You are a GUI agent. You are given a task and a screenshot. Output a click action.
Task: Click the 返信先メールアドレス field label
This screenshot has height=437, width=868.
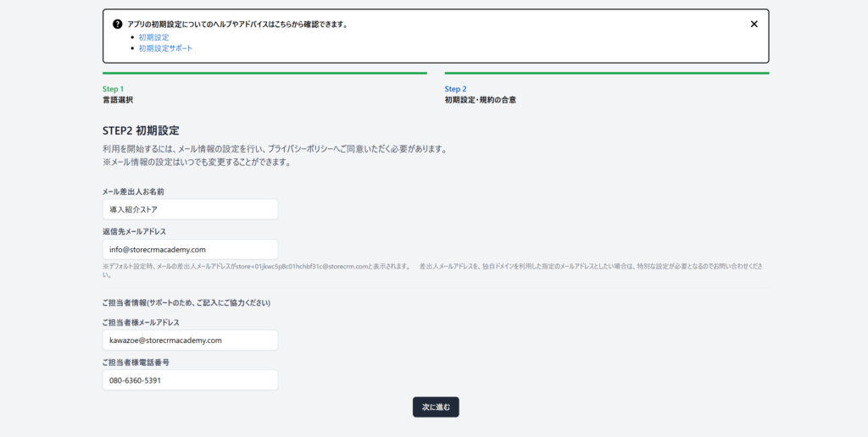pos(134,231)
